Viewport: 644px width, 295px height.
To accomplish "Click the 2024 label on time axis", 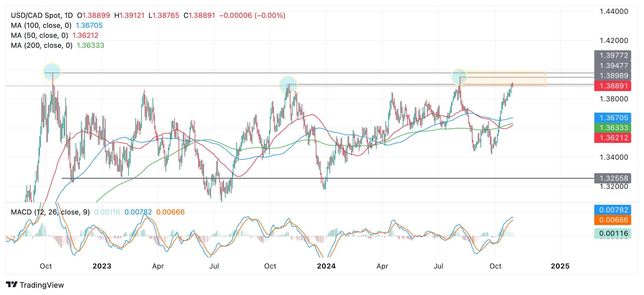I will click(326, 266).
